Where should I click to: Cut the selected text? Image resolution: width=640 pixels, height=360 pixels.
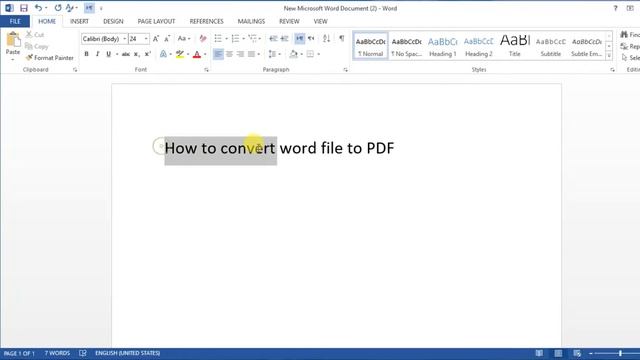click(35, 35)
